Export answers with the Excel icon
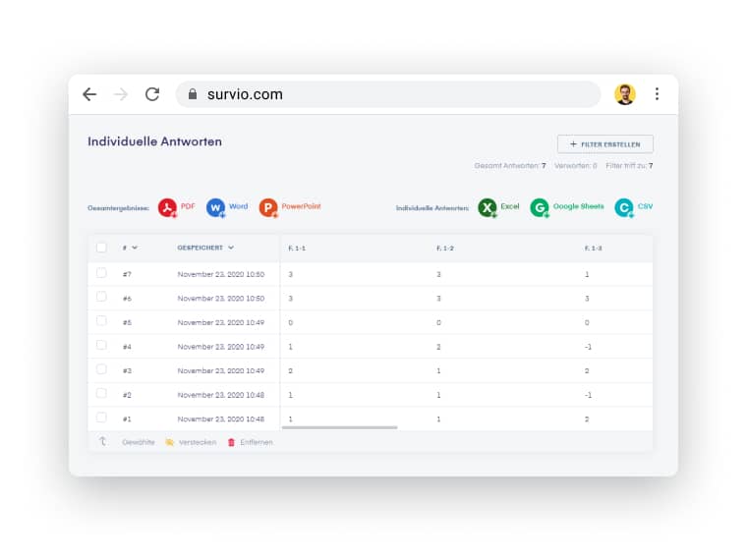Screen dimensions: 747x560 click(x=488, y=207)
